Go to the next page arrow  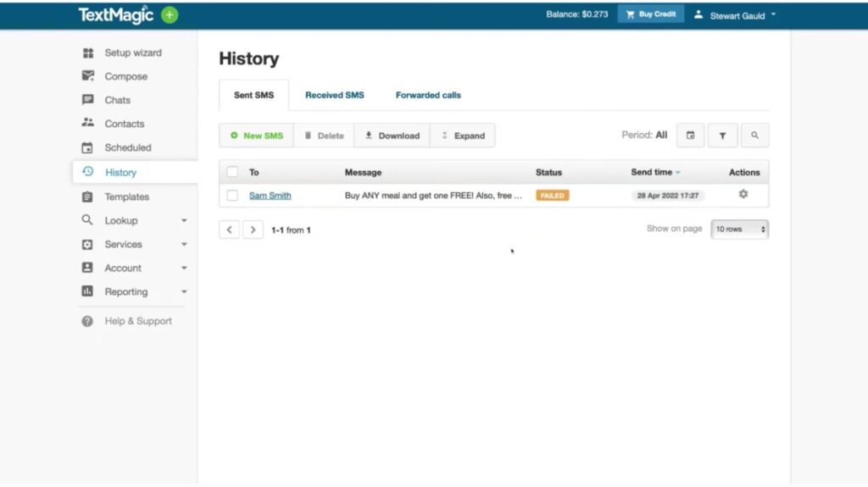point(253,230)
